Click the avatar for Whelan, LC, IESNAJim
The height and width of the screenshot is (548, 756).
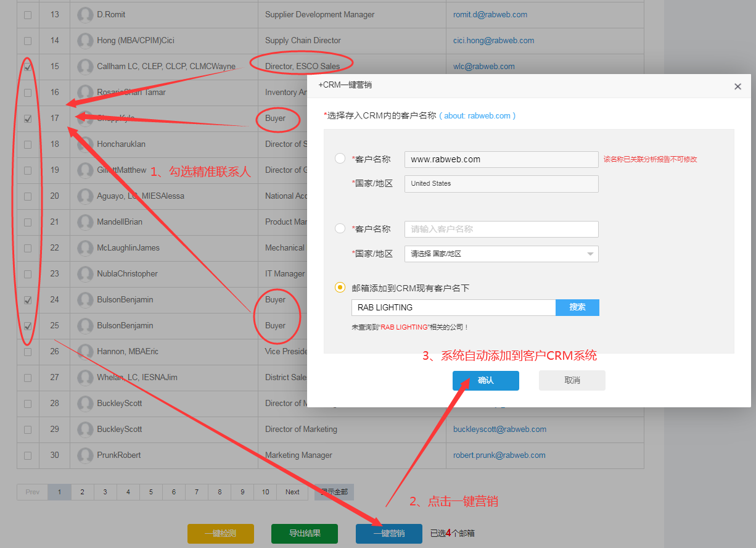click(85, 378)
